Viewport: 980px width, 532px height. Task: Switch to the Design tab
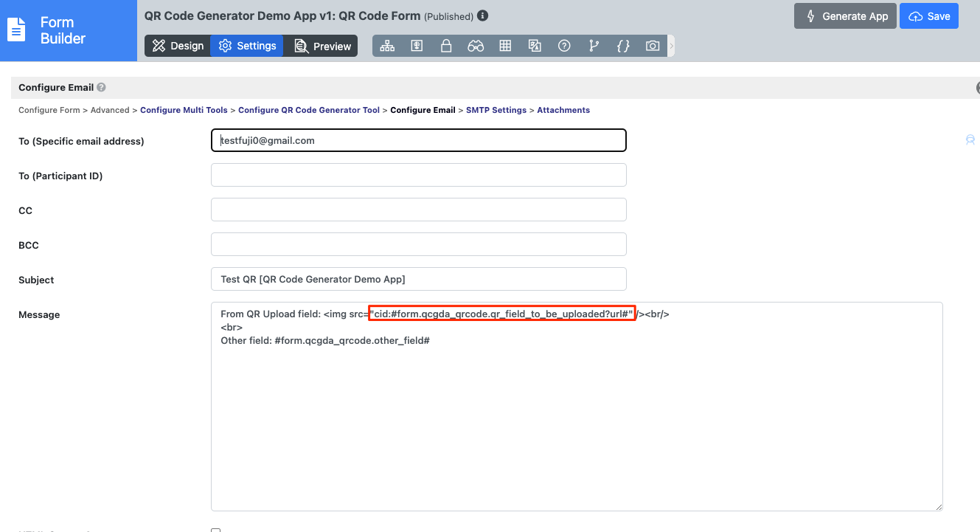click(178, 46)
